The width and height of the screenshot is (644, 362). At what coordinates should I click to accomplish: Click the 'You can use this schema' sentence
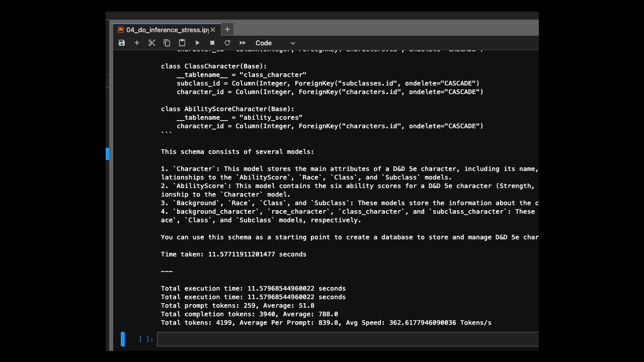(x=350, y=237)
